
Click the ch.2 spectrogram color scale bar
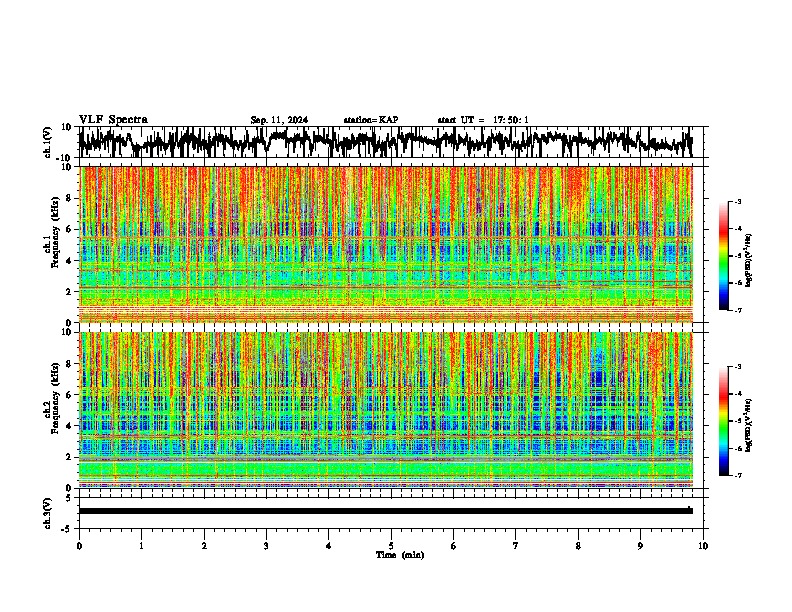point(724,421)
